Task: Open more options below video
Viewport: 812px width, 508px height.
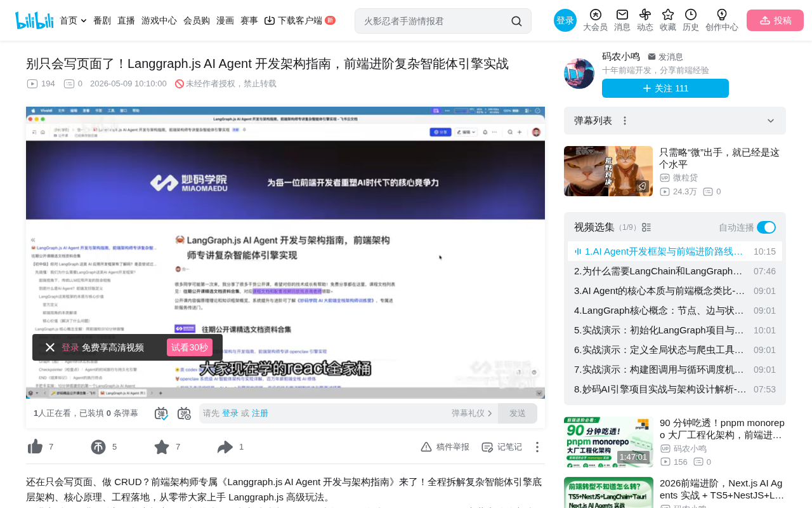Action: pos(537,447)
